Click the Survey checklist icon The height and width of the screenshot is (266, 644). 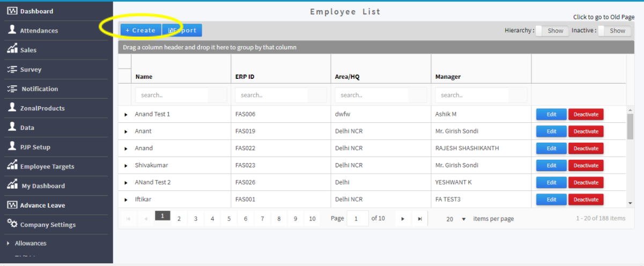[x=12, y=69]
